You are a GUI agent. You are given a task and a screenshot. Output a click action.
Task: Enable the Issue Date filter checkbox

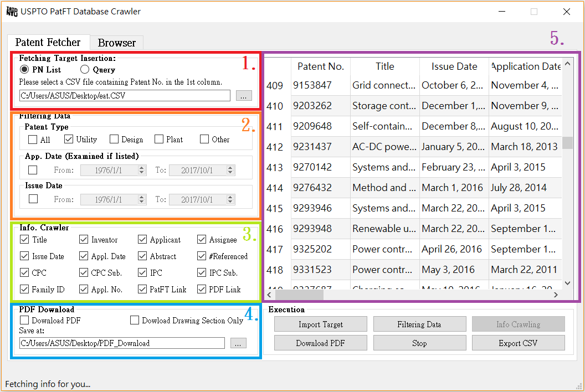(x=33, y=199)
